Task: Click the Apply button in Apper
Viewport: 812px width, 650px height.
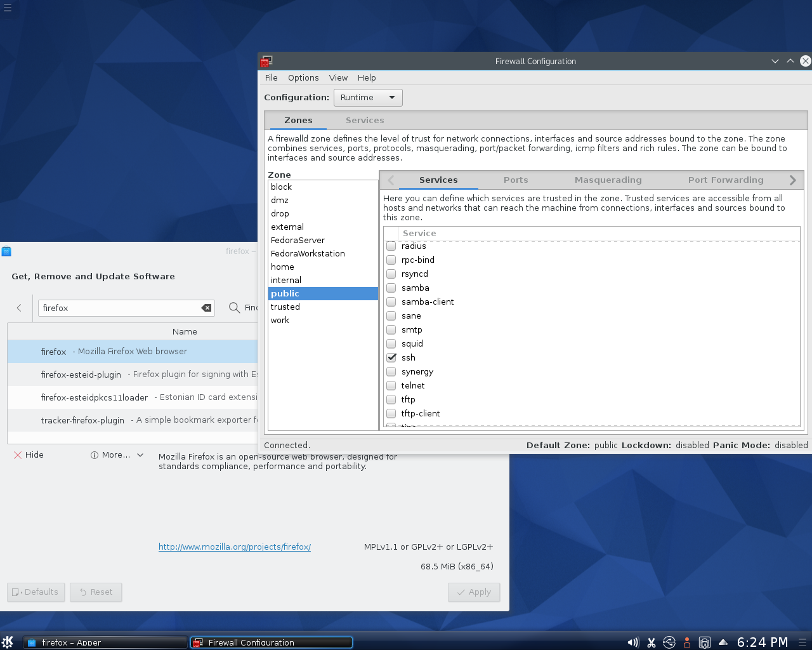Action: pyautogui.click(x=474, y=592)
